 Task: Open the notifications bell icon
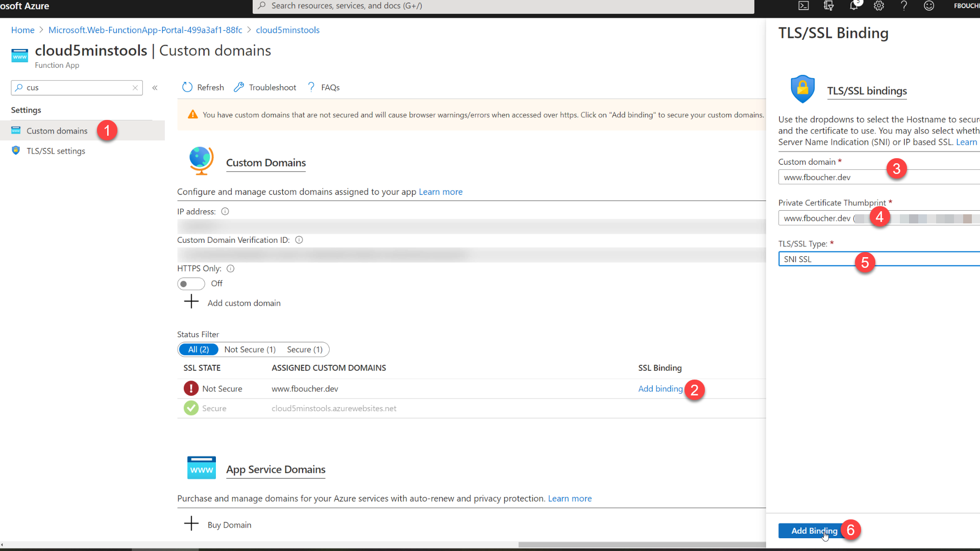pyautogui.click(x=853, y=6)
